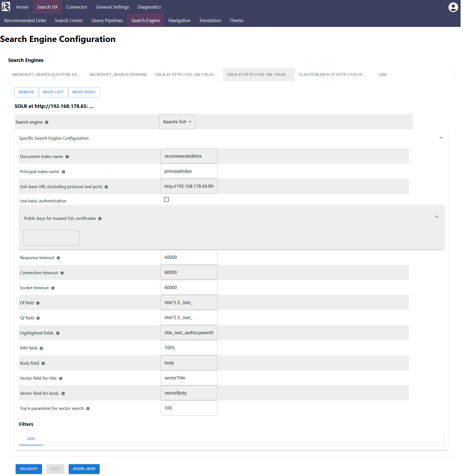Click the app logo in top bar
This screenshot has width=463, height=476.
tap(6, 7)
